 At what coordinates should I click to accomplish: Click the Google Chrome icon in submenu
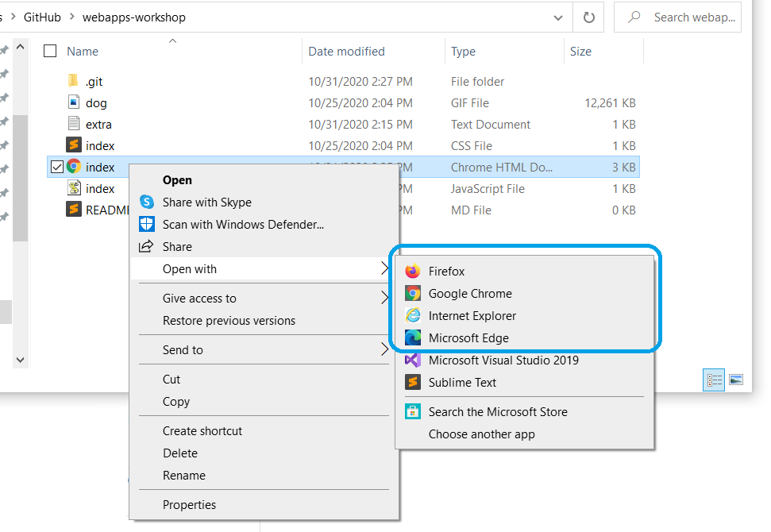click(x=412, y=294)
